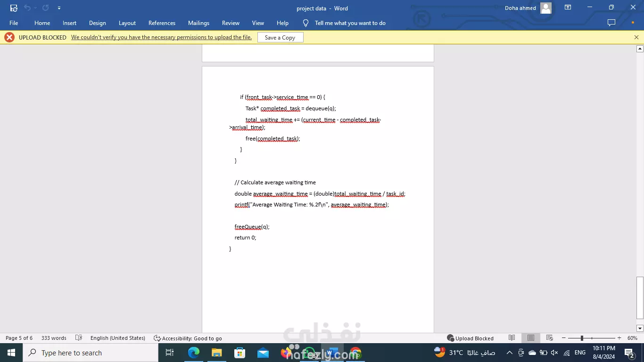Image resolution: width=644 pixels, height=362 pixels.
Task: Click the battery tray icon
Action: point(543,353)
